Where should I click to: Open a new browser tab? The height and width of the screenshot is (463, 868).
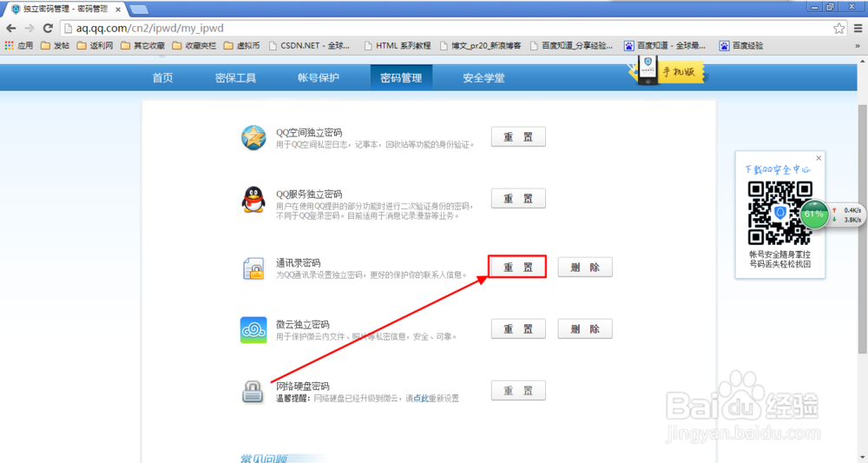coord(138,10)
